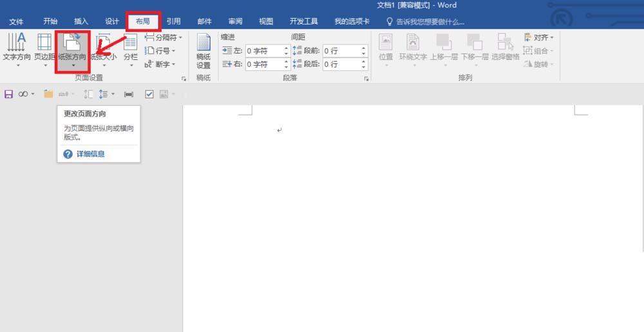Switch to the 开发工具 developer tab
The image size is (644, 332).
click(304, 21)
